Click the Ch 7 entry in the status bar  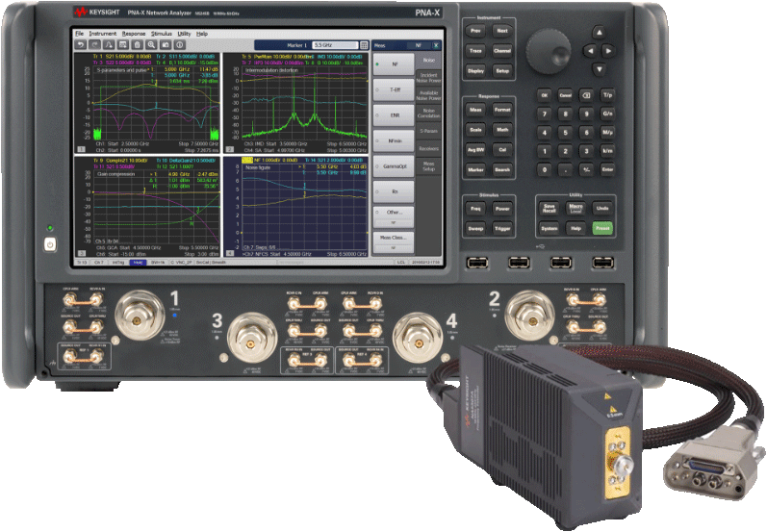[x=99, y=263]
